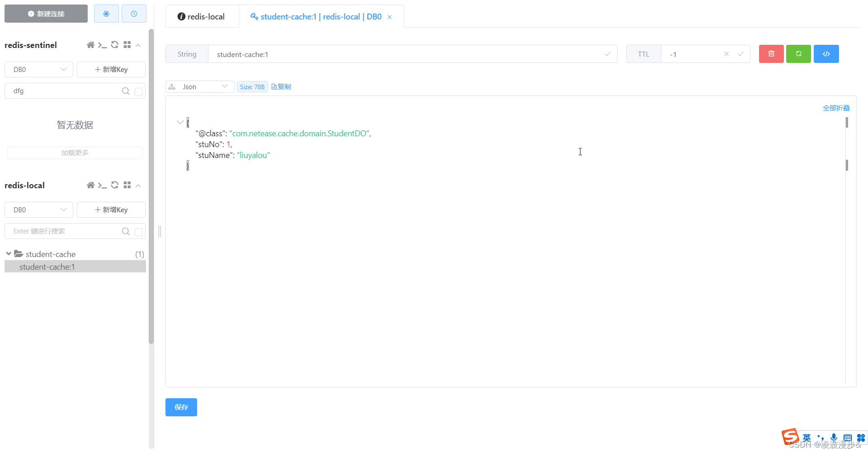
Task: Toggle exact match checkbox in redis-local search
Action: 139,232
